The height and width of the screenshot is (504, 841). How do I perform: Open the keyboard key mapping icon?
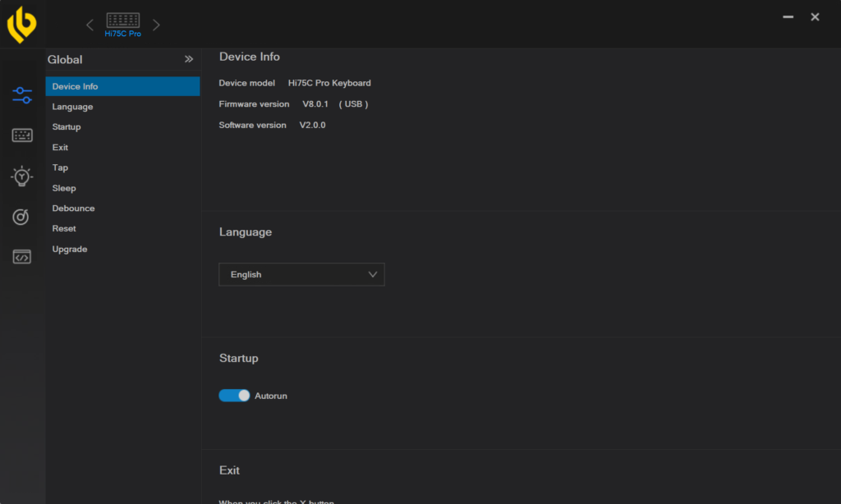click(x=22, y=135)
